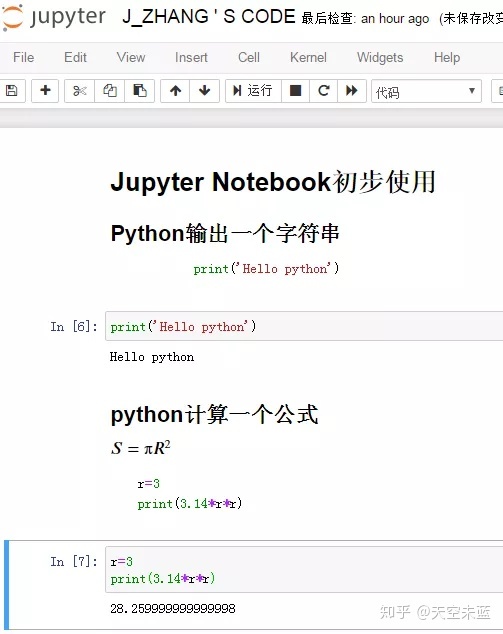
Task: Open the Cell menu
Action: click(x=249, y=57)
